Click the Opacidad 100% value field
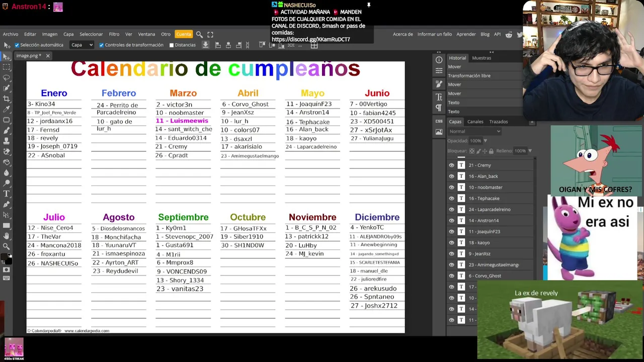Screen dimensions: 644x362 pyautogui.click(x=475, y=141)
